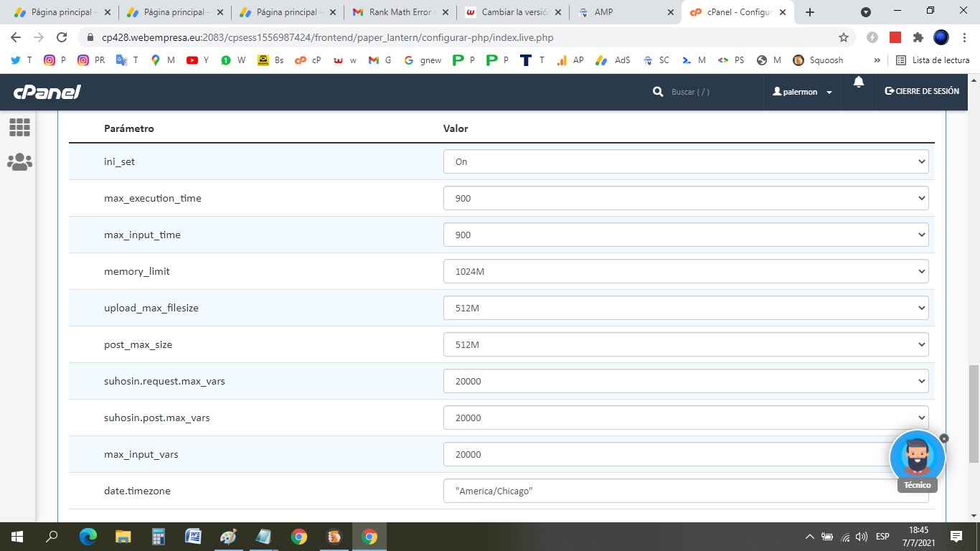Open the Twitter bookmark labeled T

point(22,60)
